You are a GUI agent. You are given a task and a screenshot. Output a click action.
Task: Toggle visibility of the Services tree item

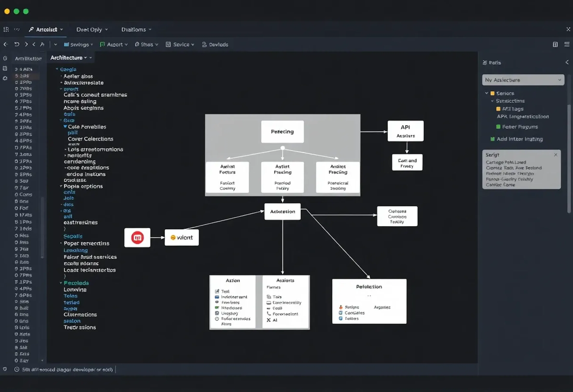coord(492,93)
